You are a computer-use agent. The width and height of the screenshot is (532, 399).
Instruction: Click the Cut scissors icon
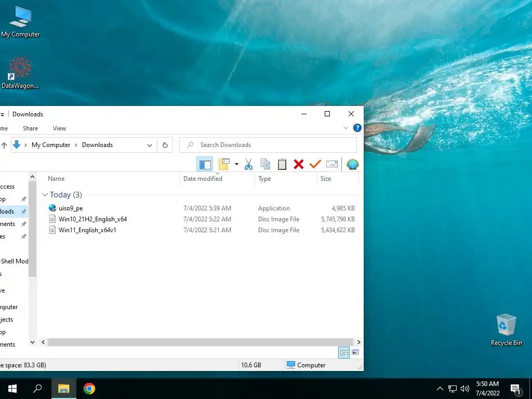[x=249, y=164]
